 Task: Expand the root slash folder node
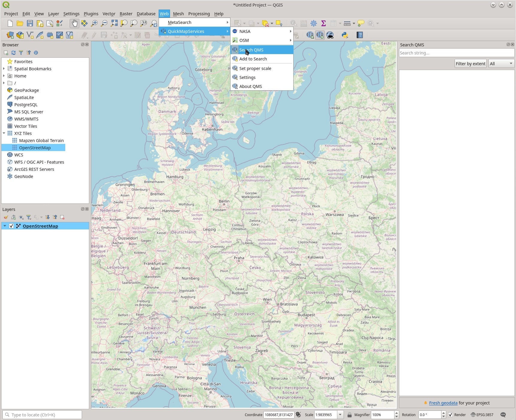pyautogui.click(x=4, y=83)
